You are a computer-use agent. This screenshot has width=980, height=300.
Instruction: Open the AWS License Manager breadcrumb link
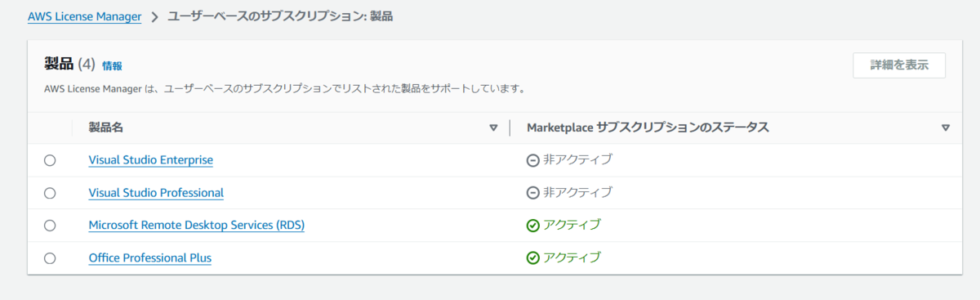click(85, 16)
